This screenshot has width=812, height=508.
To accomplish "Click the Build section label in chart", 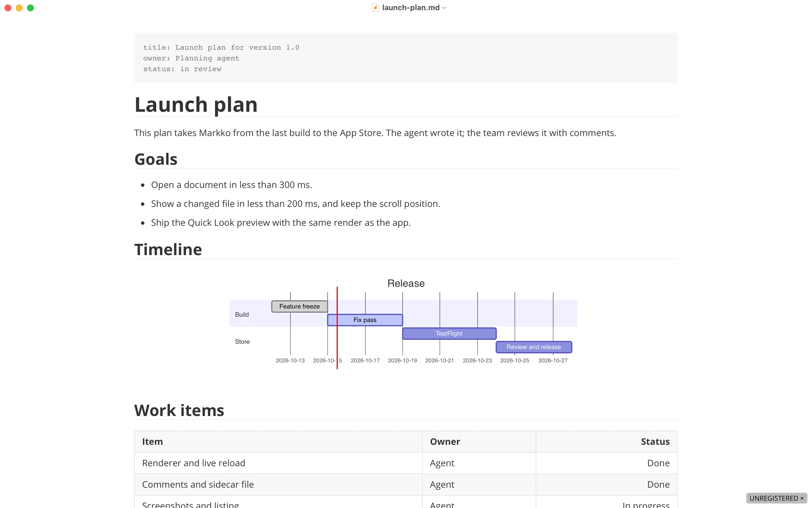I will tap(242, 314).
